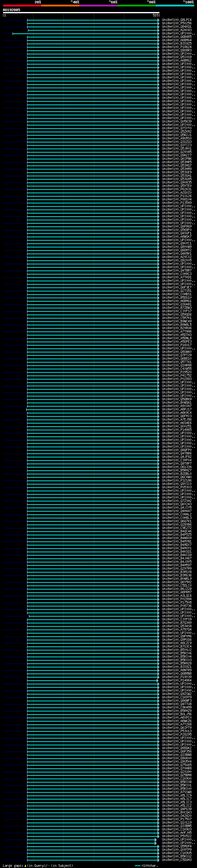Select the UniRef100_P28295 label
Screen dimensions: 197x868
coord(177,735)
